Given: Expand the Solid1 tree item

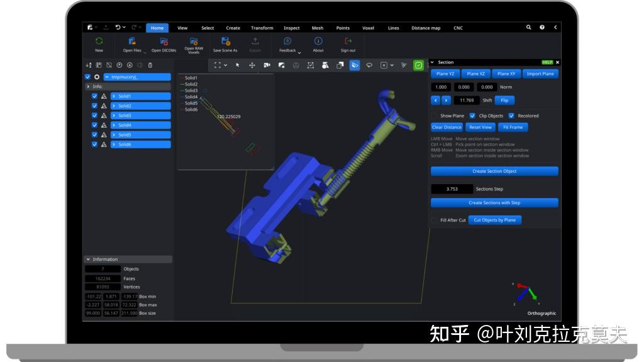Looking at the screenshot, I should pos(114,96).
